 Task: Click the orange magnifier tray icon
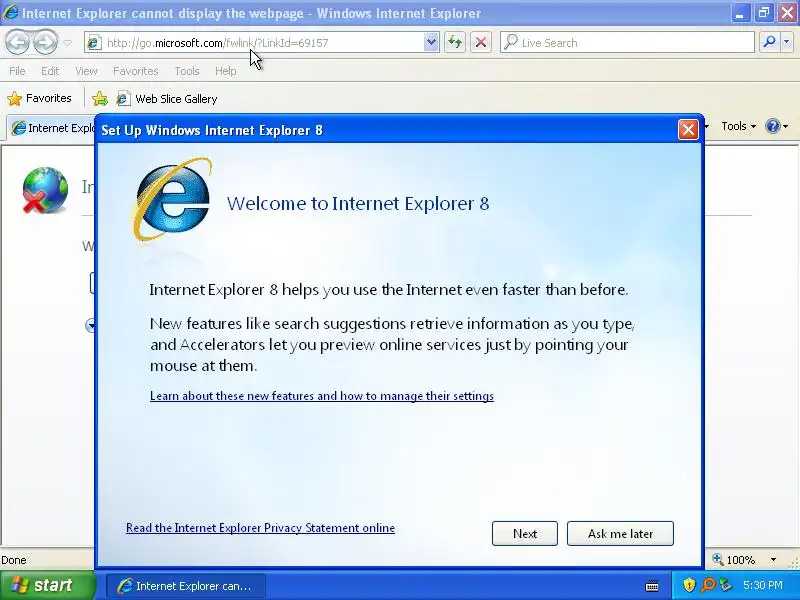point(708,585)
